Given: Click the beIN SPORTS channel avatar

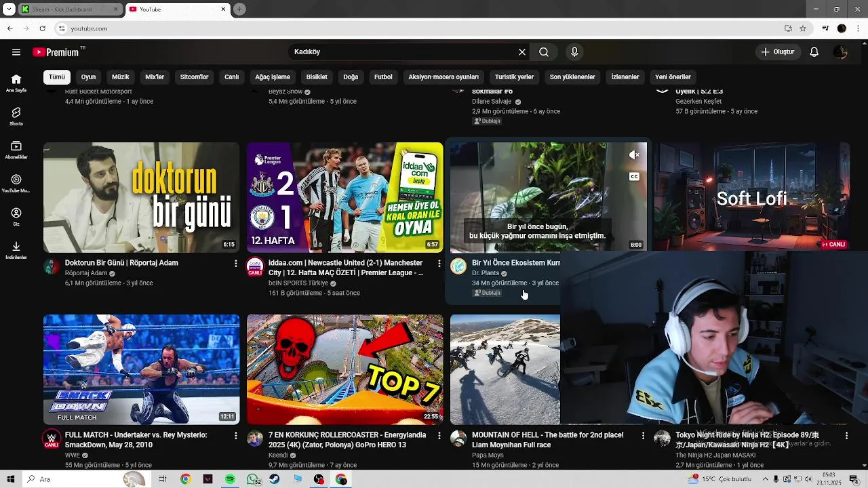Looking at the screenshot, I should (255, 266).
